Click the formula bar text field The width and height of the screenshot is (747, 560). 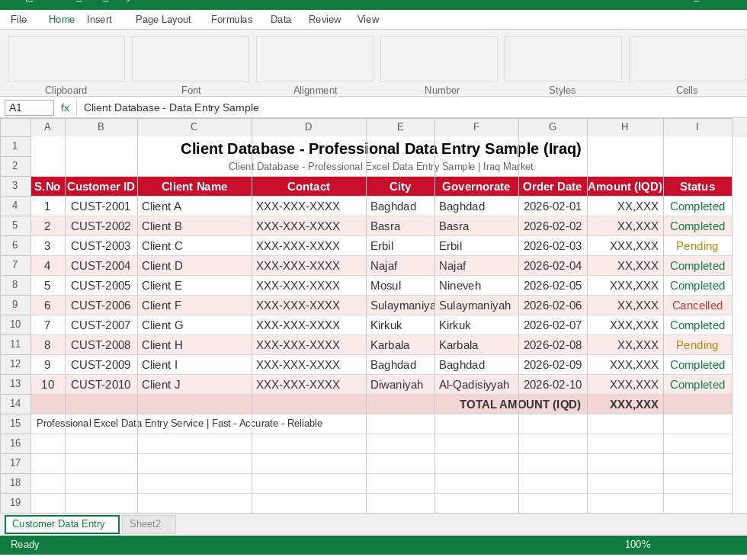pos(410,107)
